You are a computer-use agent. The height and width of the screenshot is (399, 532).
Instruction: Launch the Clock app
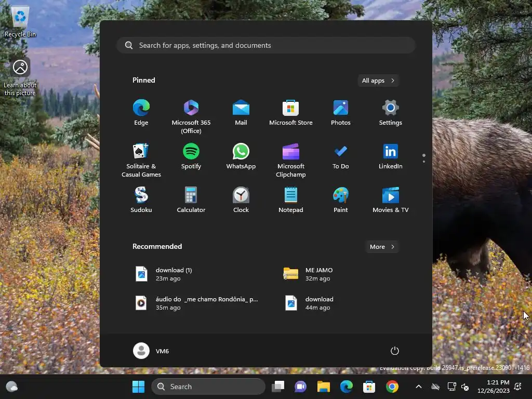241,200
